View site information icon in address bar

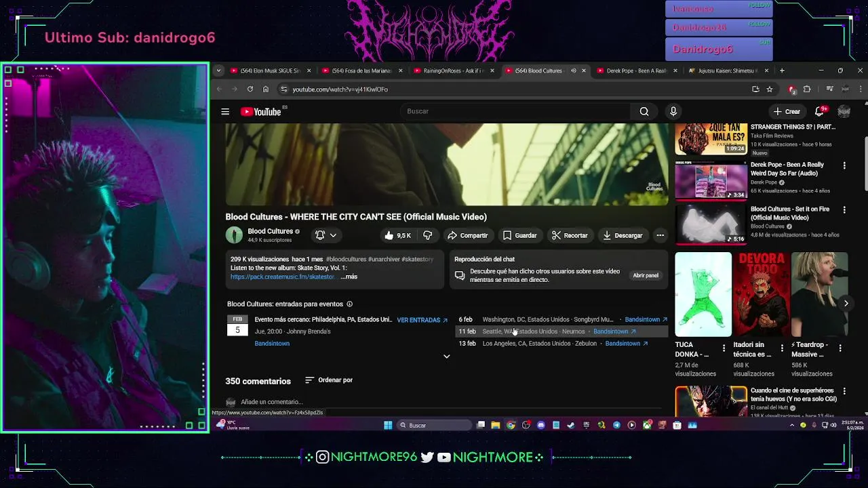(x=284, y=89)
